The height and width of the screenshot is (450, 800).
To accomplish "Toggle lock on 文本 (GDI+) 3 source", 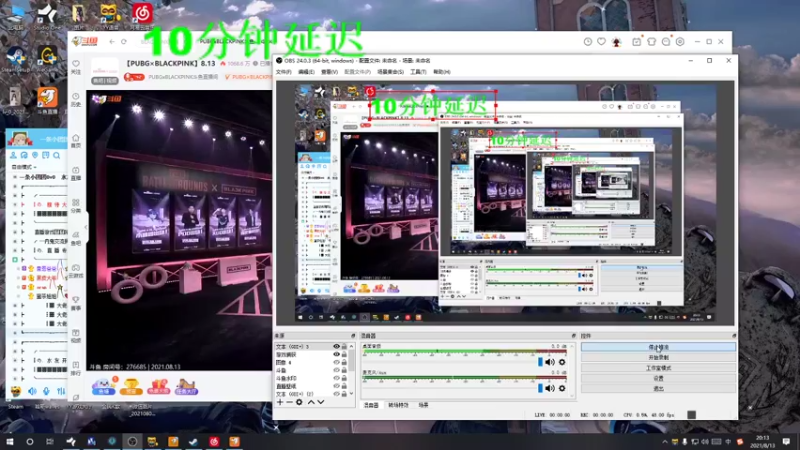I will pos(344,346).
